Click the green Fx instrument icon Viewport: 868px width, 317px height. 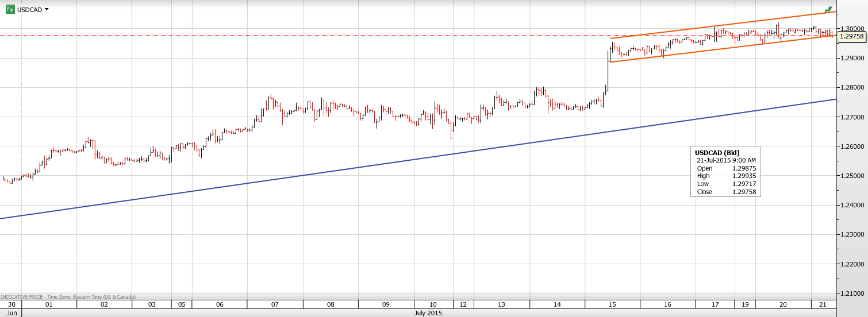coord(10,9)
